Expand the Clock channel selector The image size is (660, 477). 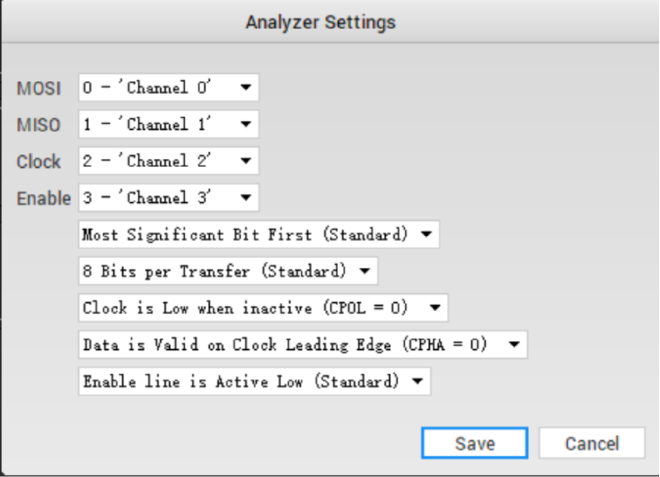(167, 161)
